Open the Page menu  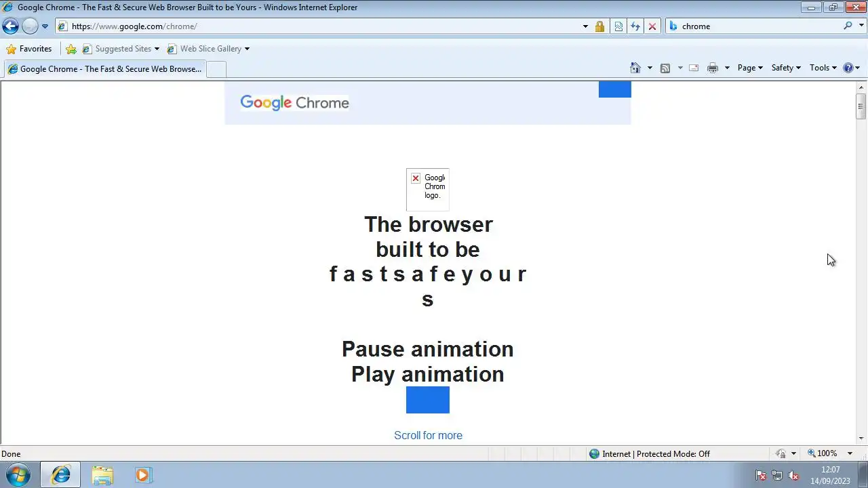(x=750, y=68)
